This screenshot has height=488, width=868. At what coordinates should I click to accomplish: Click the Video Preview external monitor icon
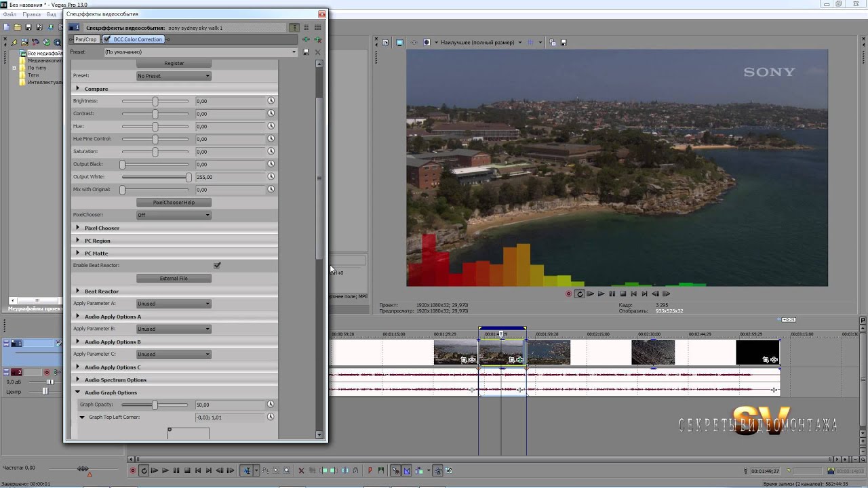click(399, 42)
